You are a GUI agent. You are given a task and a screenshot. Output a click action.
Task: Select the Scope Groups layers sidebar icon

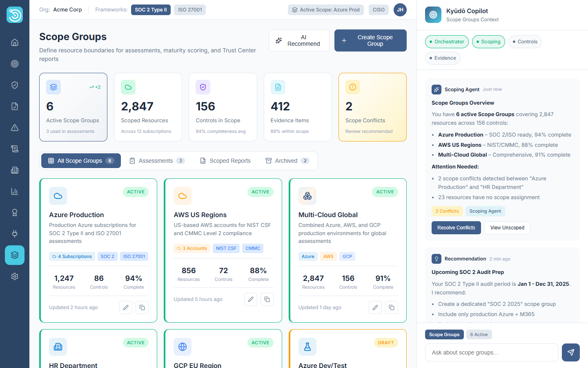pyautogui.click(x=15, y=255)
